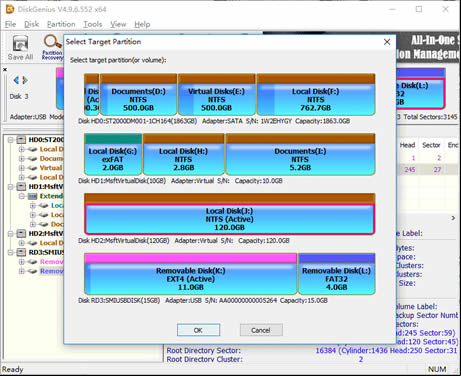Image resolution: width=461 pixels, height=376 pixels.
Task: Click the HD2:MsftV disk icon in tree
Action: (x=22, y=233)
